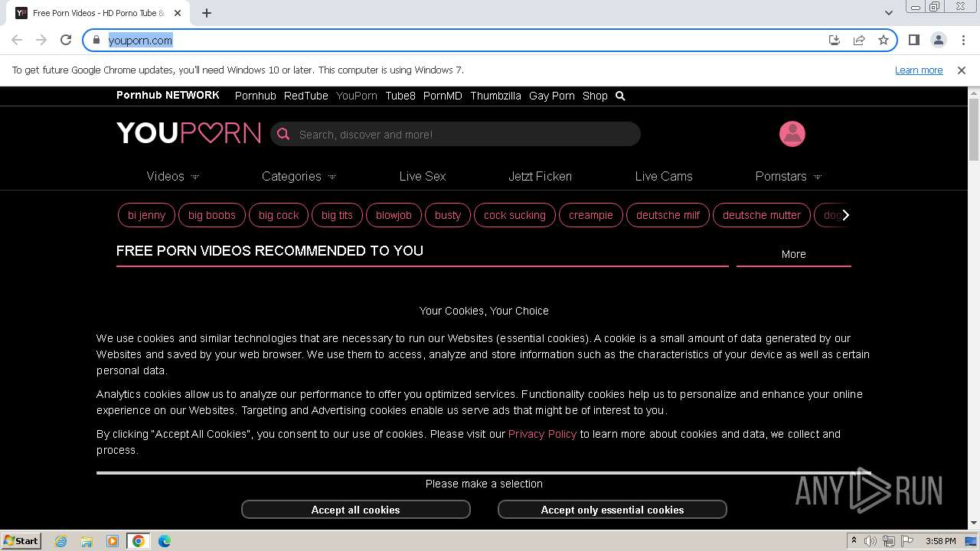
Task: Open the Jetzt Ficken menu item
Action: click(x=540, y=176)
